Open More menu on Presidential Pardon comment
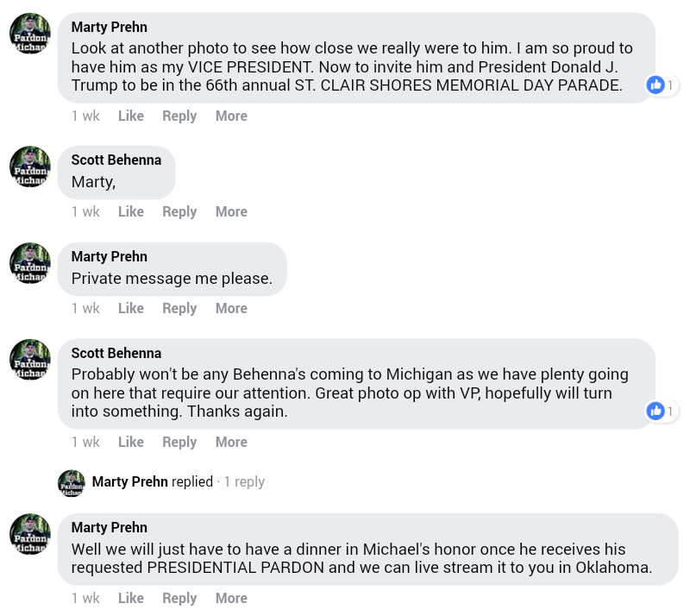 click(x=231, y=598)
